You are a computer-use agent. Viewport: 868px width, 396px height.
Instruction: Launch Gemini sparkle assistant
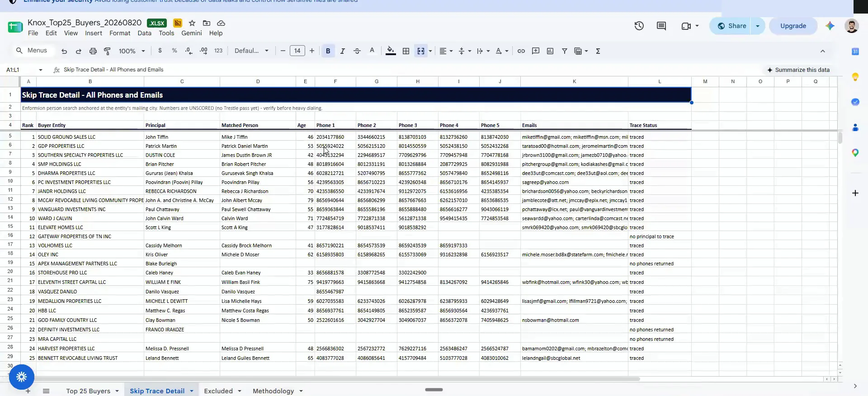pos(830,26)
